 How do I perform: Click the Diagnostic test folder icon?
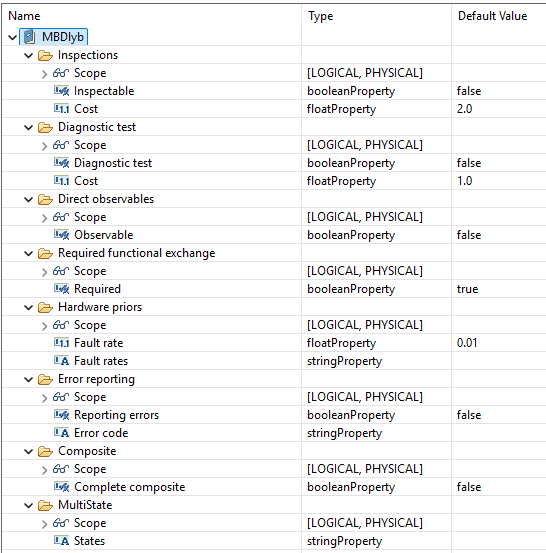[45, 127]
